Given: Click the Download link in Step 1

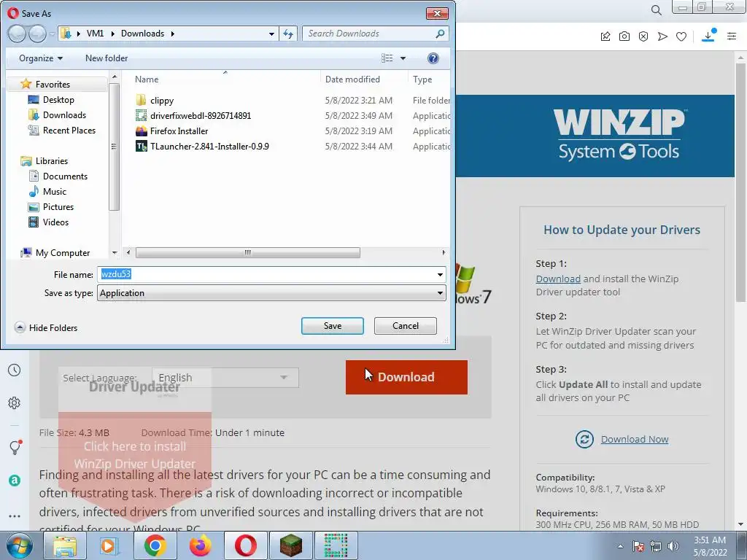Looking at the screenshot, I should pos(558,279).
